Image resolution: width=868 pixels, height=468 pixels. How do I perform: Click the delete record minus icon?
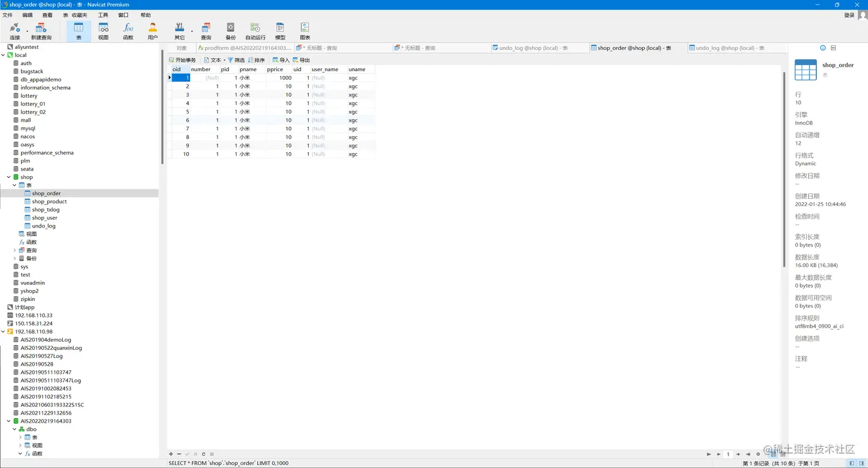(179, 454)
